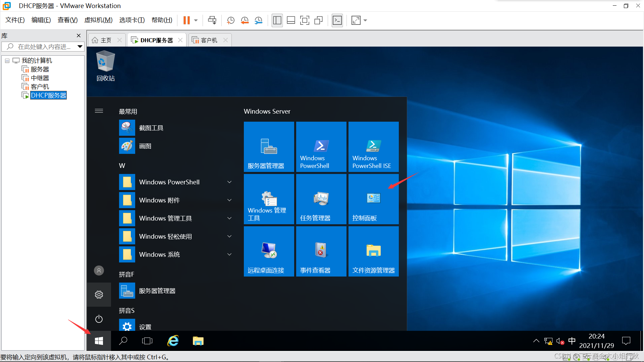Send Ctrl+Alt+Del to the VM

[212, 20]
